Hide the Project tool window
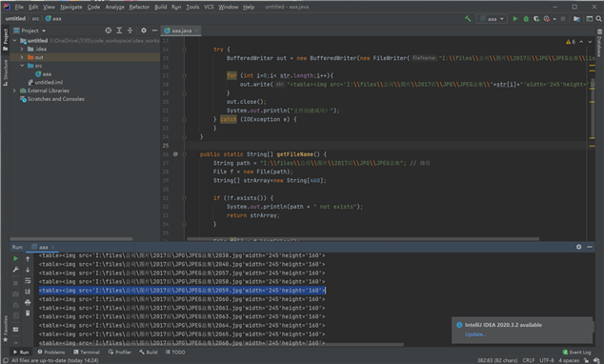This screenshot has height=364, width=604. tap(154, 30)
